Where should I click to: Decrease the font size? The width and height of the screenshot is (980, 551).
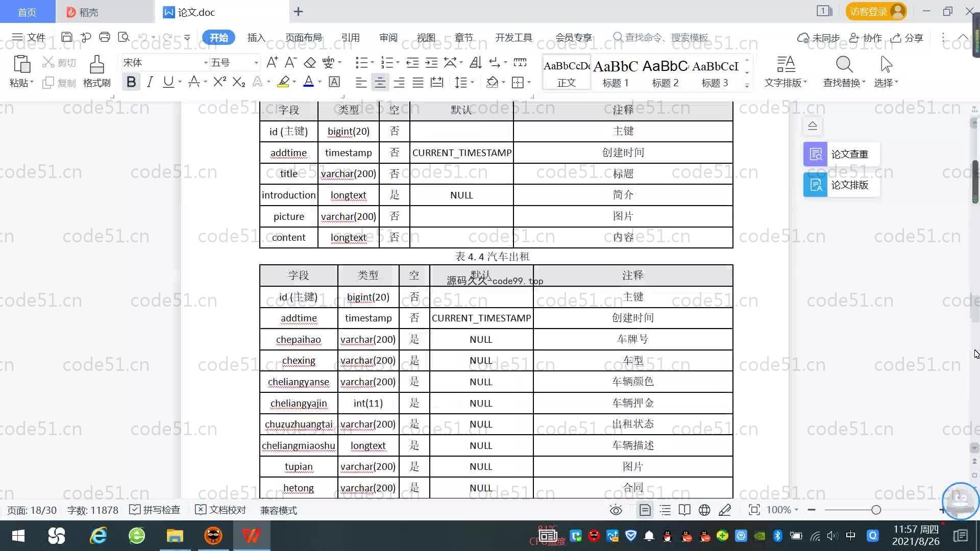coord(290,63)
